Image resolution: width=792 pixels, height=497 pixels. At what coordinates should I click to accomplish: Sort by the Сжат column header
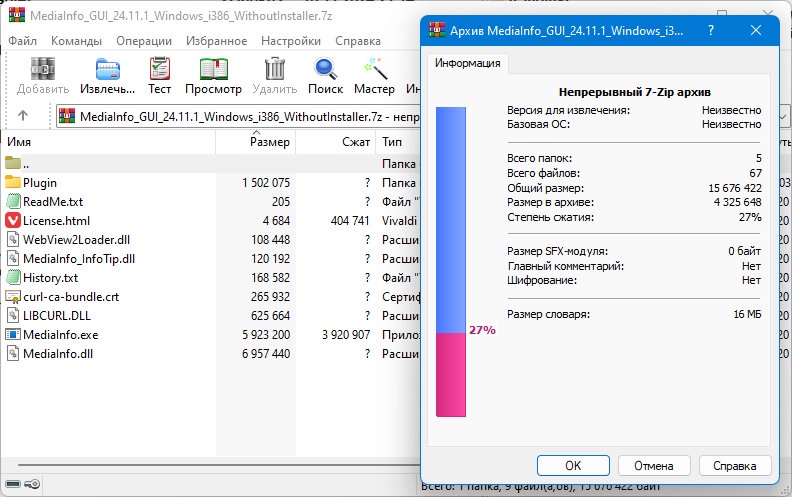(x=336, y=142)
